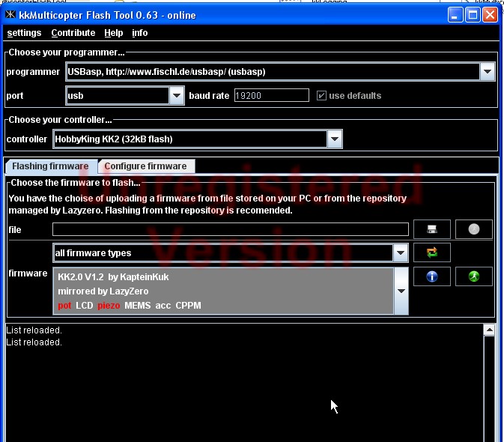Image resolution: width=504 pixels, height=442 pixels.
Task: Click the file path input field
Action: click(x=231, y=229)
